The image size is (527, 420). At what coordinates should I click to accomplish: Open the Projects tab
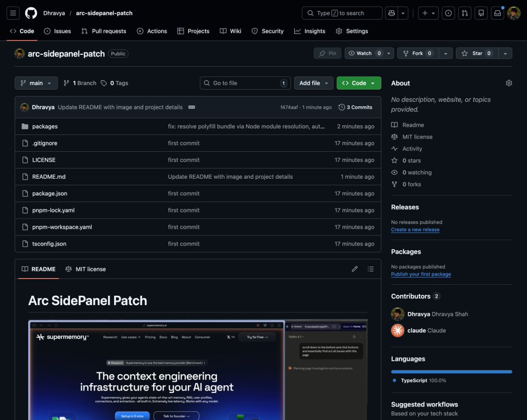(x=193, y=31)
